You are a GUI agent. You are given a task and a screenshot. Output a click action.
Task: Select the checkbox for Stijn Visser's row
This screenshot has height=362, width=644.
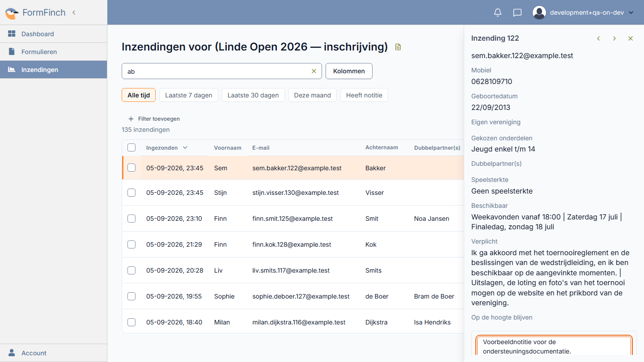pos(131,193)
